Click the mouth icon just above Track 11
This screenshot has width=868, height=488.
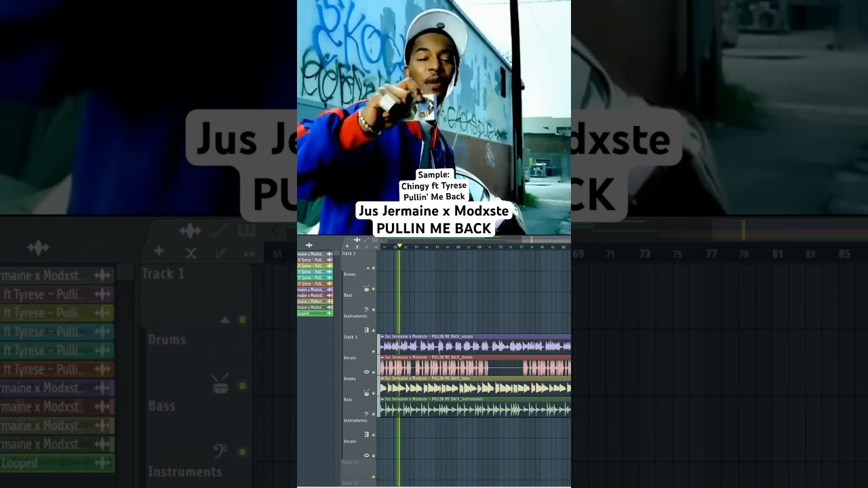coord(367,455)
